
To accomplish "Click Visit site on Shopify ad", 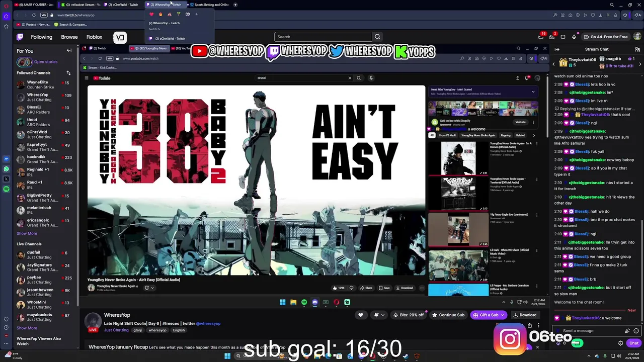I will pos(520,122).
